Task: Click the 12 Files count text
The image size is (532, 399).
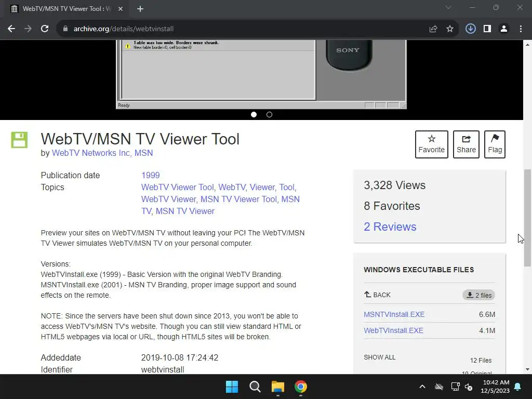Action: pos(481,361)
